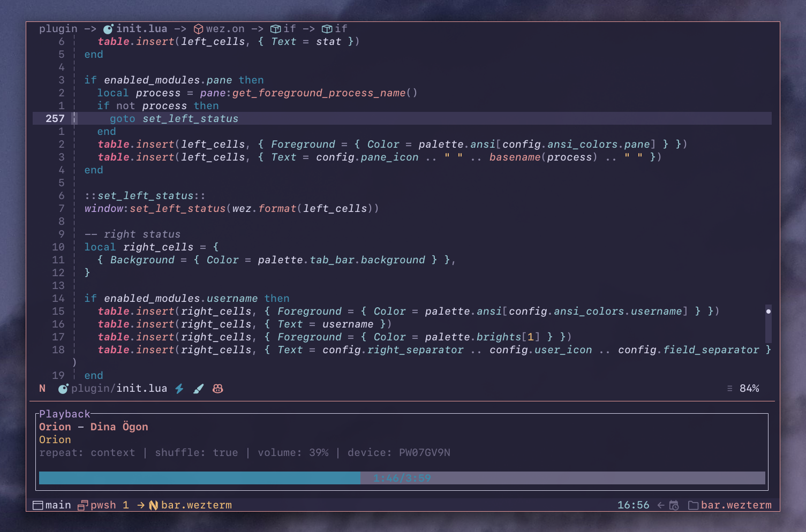The image size is (806, 532).
Task: Click the calendar clock icon in bottom bar
Action: 674,505
